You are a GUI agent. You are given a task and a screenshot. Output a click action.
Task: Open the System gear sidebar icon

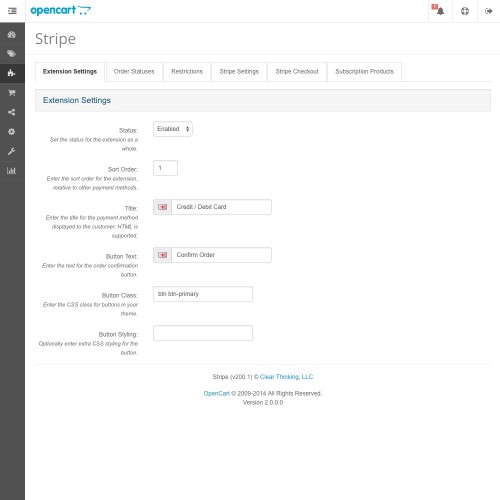12,132
